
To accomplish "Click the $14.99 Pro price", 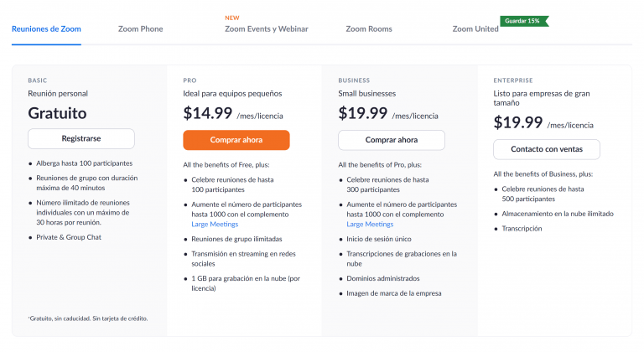I will coord(208,113).
